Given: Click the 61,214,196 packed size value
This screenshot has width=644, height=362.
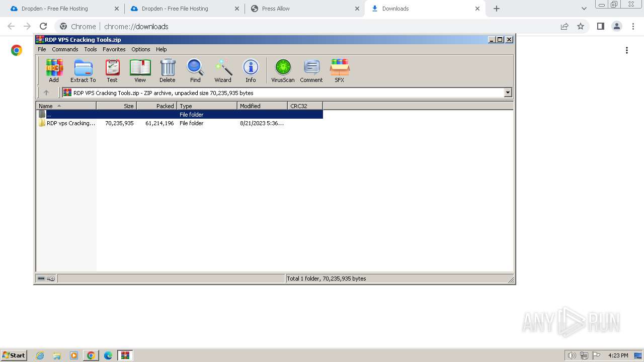Looking at the screenshot, I should pyautogui.click(x=159, y=123).
